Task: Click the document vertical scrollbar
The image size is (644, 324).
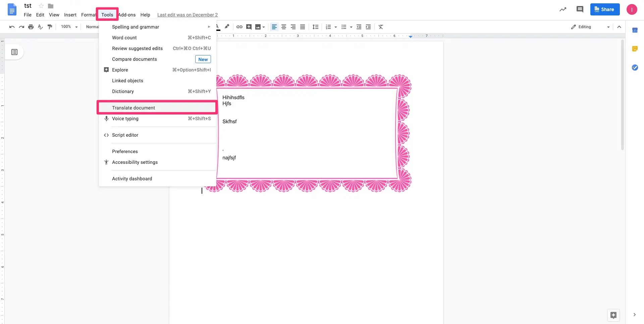Action: pyautogui.click(x=622, y=95)
